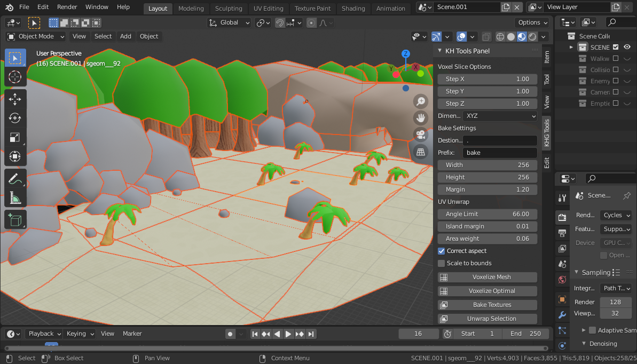This screenshot has height=364, width=637.
Task: Select the Measure tool
Action: pos(15,198)
